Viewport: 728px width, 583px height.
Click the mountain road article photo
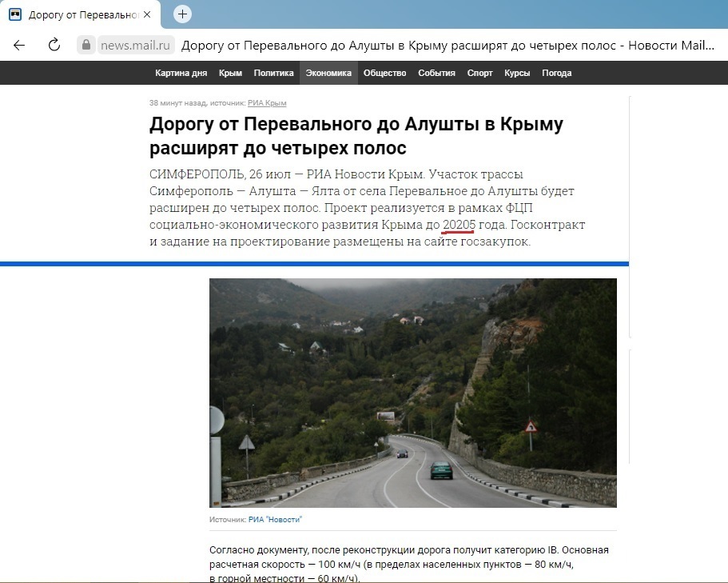pos(412,392)
